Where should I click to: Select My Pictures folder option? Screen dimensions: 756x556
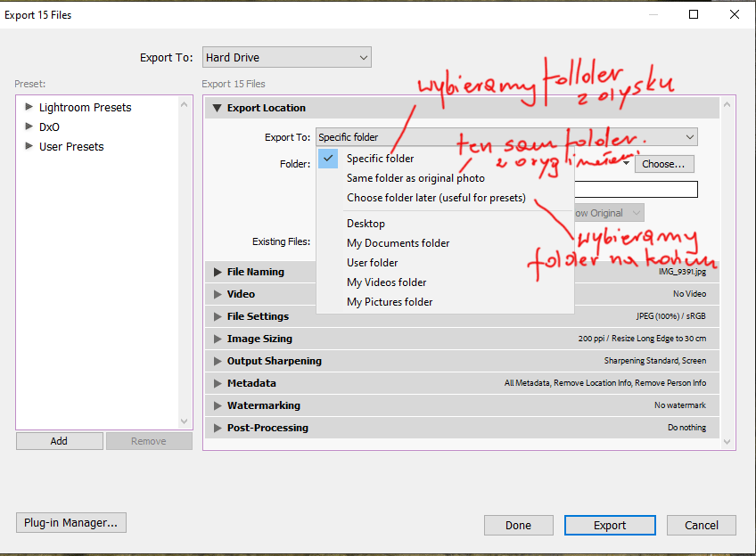point(390,302)
